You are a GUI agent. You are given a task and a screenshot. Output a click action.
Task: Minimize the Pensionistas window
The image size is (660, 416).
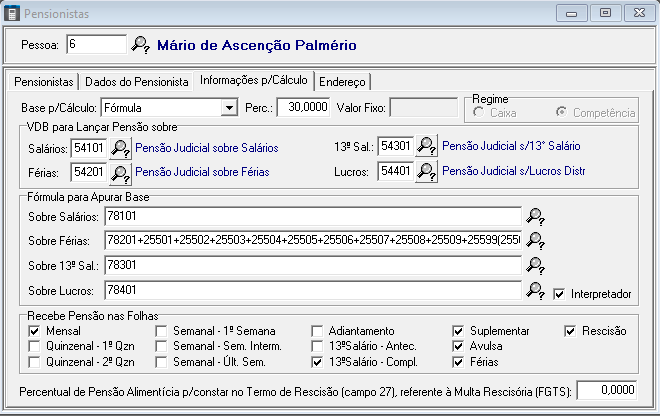tap(572, 13)
